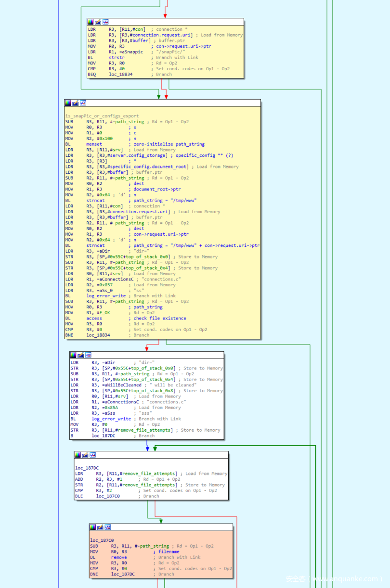
Task: Click the edit pencil icon on the strstr block
Action: (x=98, y=22)
